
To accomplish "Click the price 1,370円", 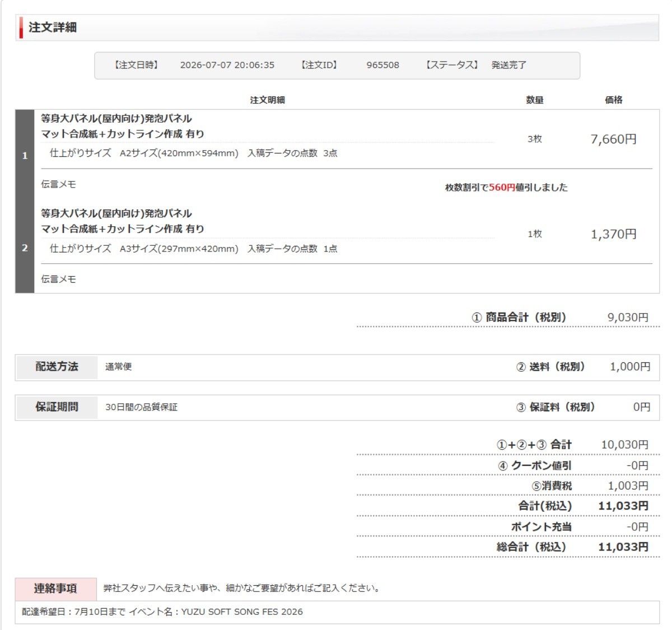I will [x=614, y=234].
